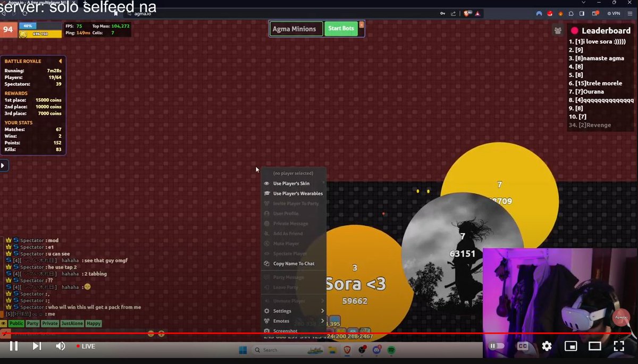638x364 pixels.
Task: Open browser extensions puzzle icon
Action: 570,13
